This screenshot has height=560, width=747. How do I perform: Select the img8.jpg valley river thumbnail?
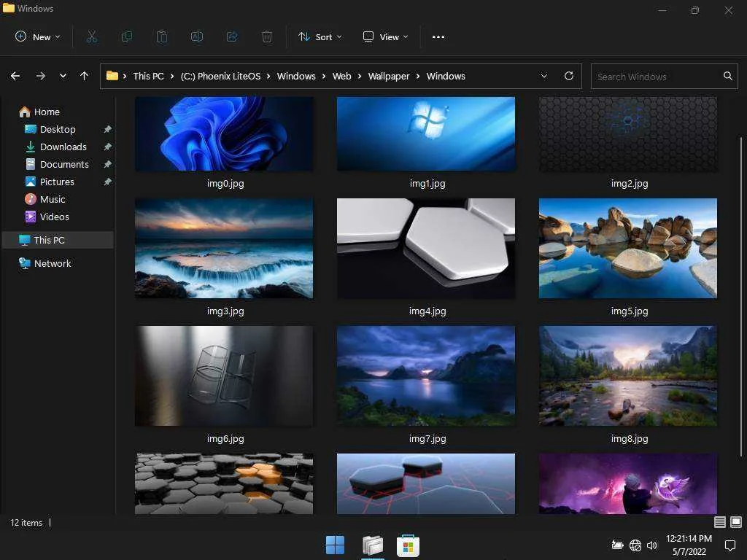(x=628, y=376)
